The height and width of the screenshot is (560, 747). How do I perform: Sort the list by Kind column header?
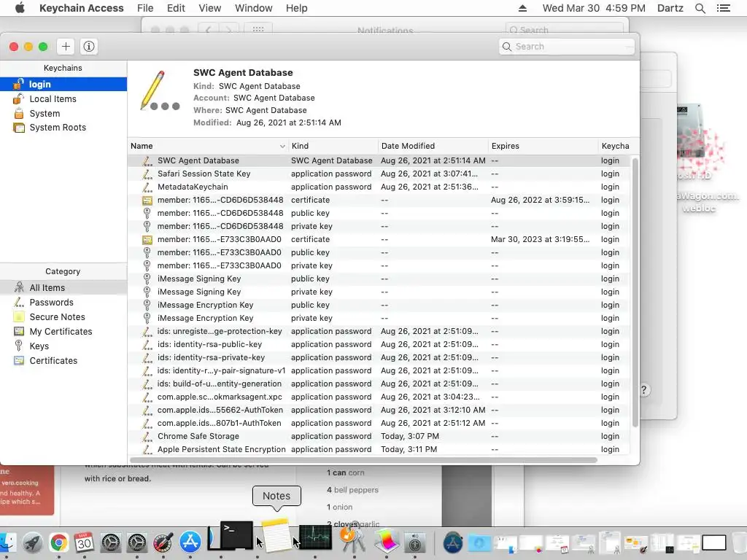point(333,146)
